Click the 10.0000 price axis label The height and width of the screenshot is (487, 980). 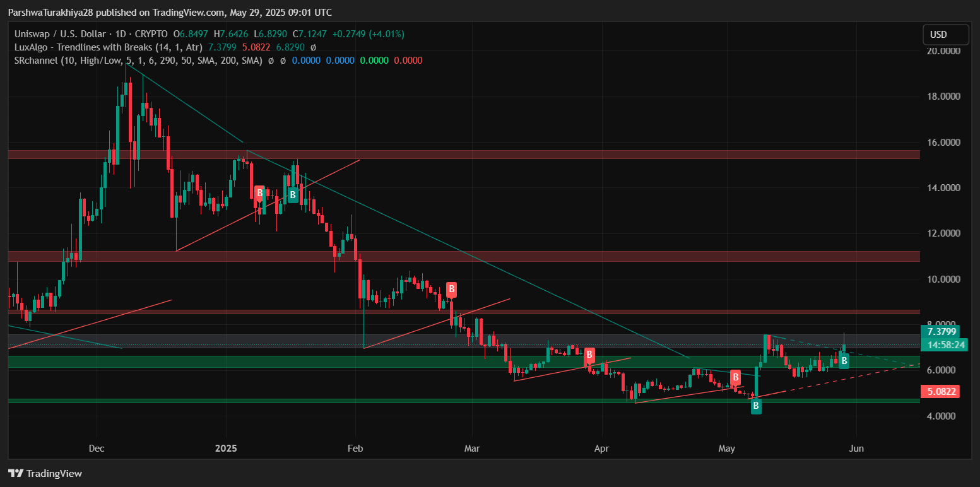click(943, 279)
